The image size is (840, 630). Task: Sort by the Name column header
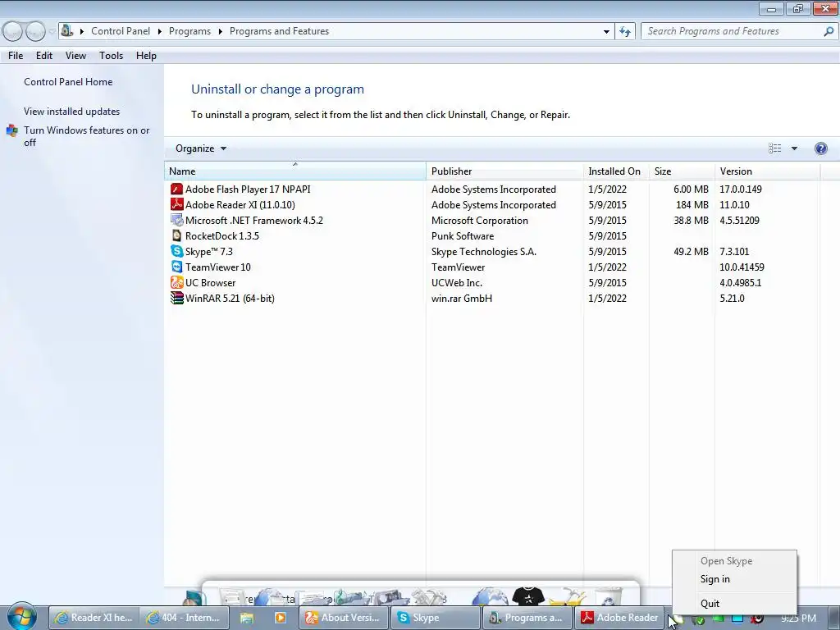[295, 171]
